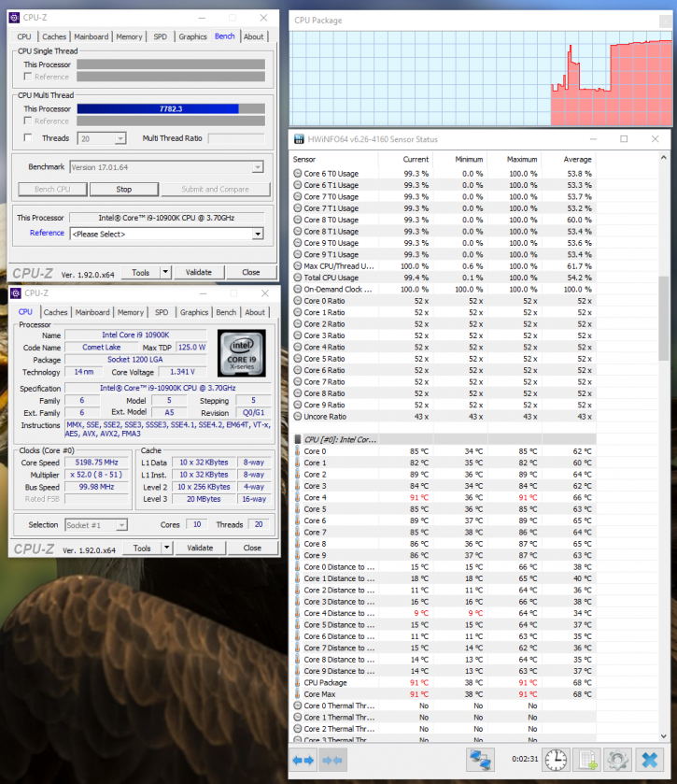The height and width of the screenshot is (784, 677).
Task: Click the Sensor column header in HWiNFO
Action: tap(304, 159)
